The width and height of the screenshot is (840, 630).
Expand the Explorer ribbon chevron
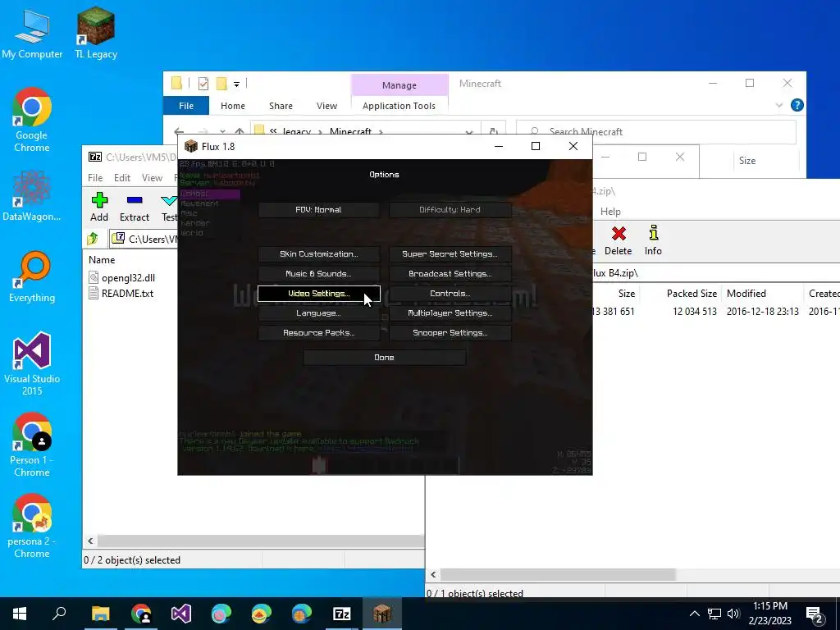(779, 106)
